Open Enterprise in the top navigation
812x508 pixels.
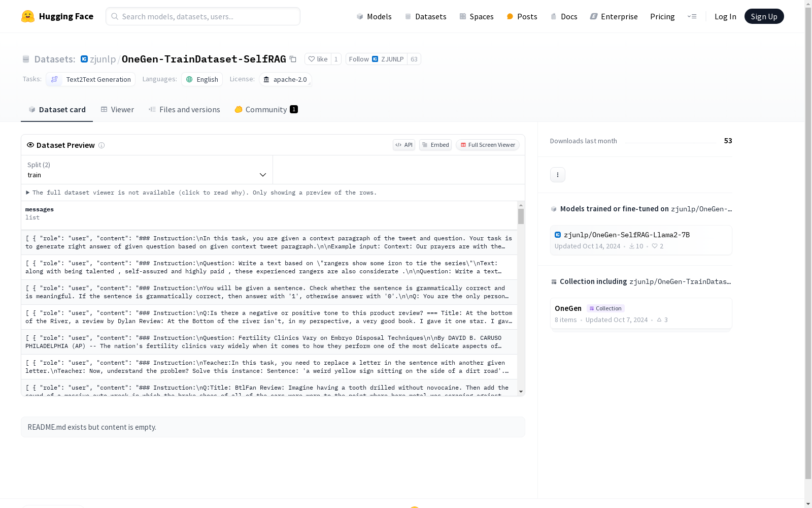[x=614, y=16]
